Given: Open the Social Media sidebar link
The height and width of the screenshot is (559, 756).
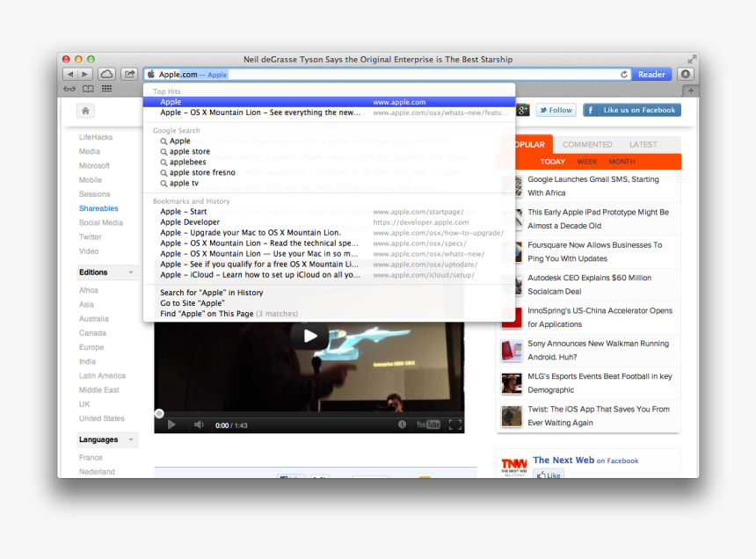Looking at the screenshot, I should 101,222.
